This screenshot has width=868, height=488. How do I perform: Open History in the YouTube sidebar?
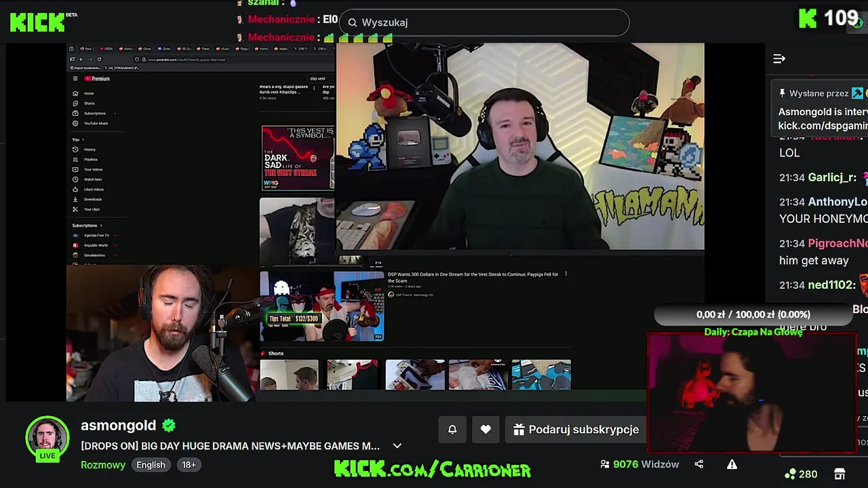click(85, 149)
